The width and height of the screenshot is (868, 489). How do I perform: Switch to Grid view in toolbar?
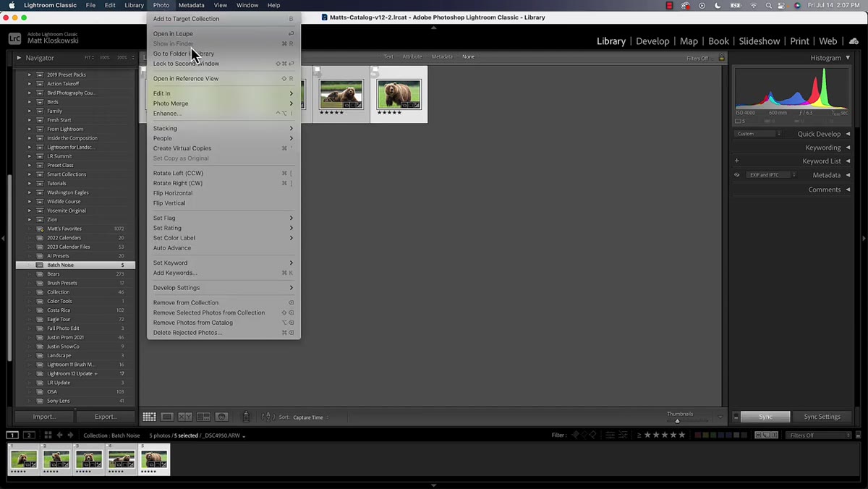pos(149,417)
